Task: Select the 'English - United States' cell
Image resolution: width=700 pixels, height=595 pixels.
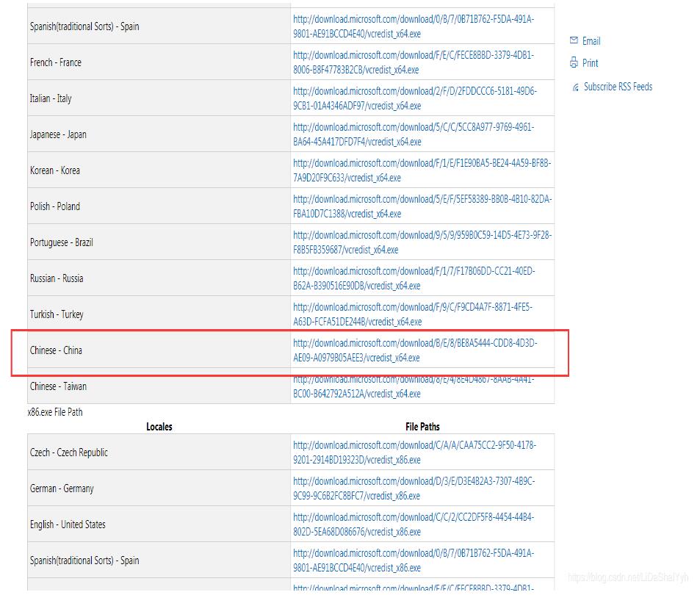Action: 159,524
